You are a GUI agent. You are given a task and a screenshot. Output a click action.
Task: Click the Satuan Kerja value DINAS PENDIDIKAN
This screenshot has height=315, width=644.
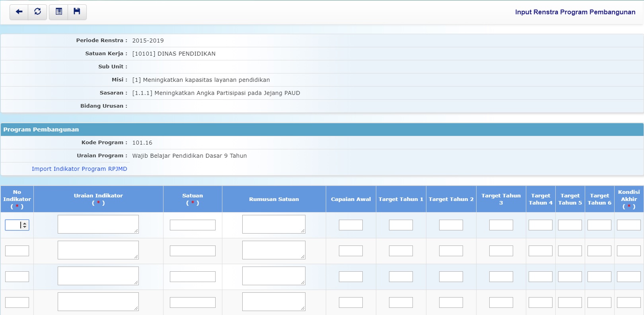point(174,54)
